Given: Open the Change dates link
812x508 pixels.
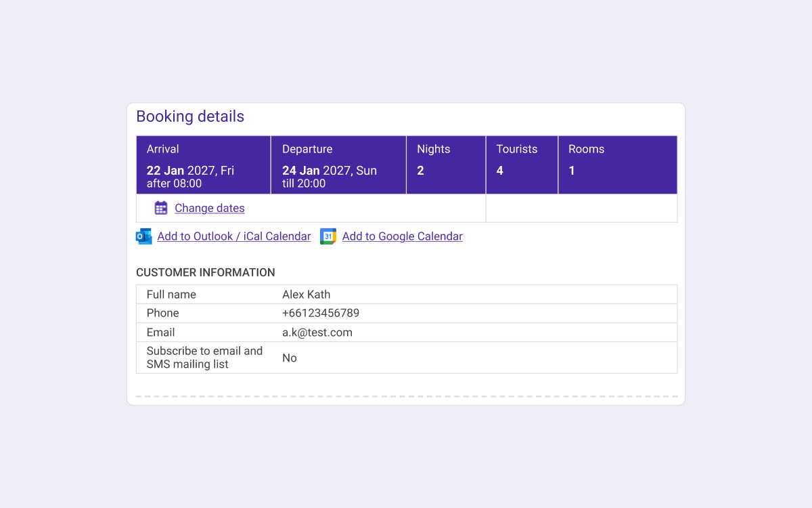Looking at the screenshot, I should (210, 209).
